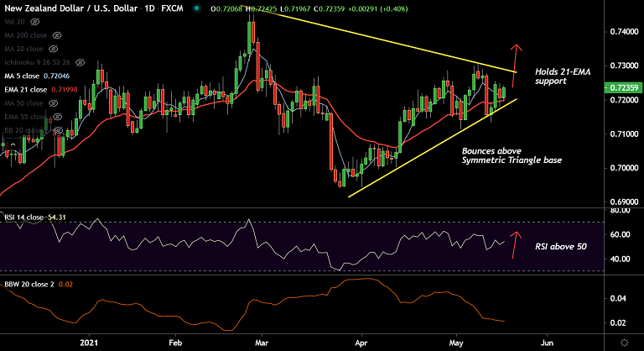Click the RSI value 54.31
The height and width of the screenshot is (351, 644).
[x=57, y=217]
